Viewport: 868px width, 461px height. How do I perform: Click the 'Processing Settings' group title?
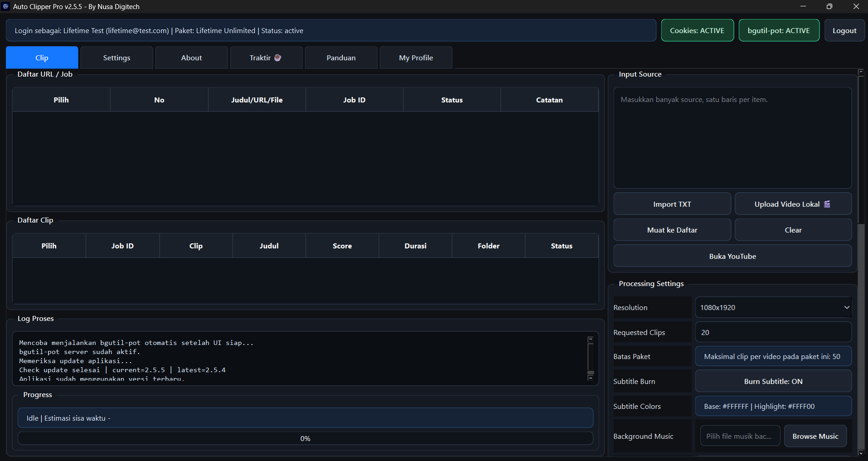pyautogui.click(x=651, y=283)
